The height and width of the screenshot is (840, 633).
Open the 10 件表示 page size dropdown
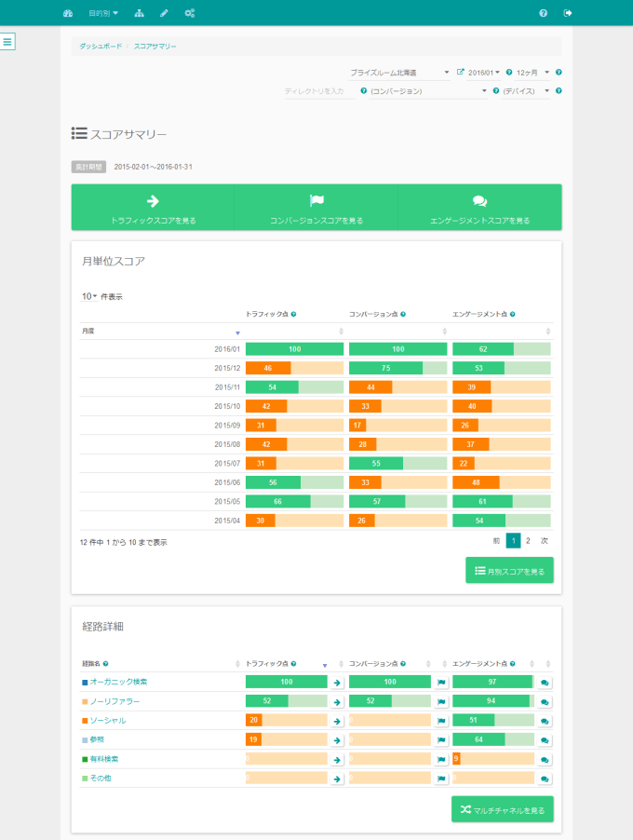coord(89,296)
